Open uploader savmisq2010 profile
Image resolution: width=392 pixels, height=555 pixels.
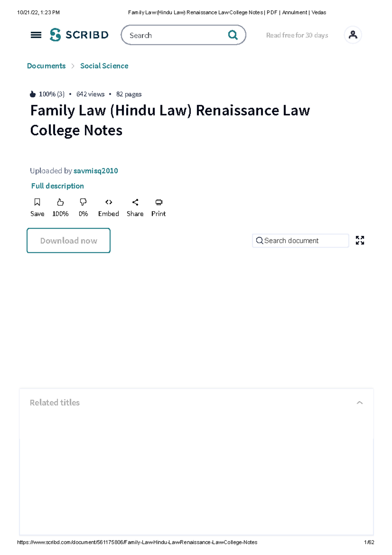[96, 171]
